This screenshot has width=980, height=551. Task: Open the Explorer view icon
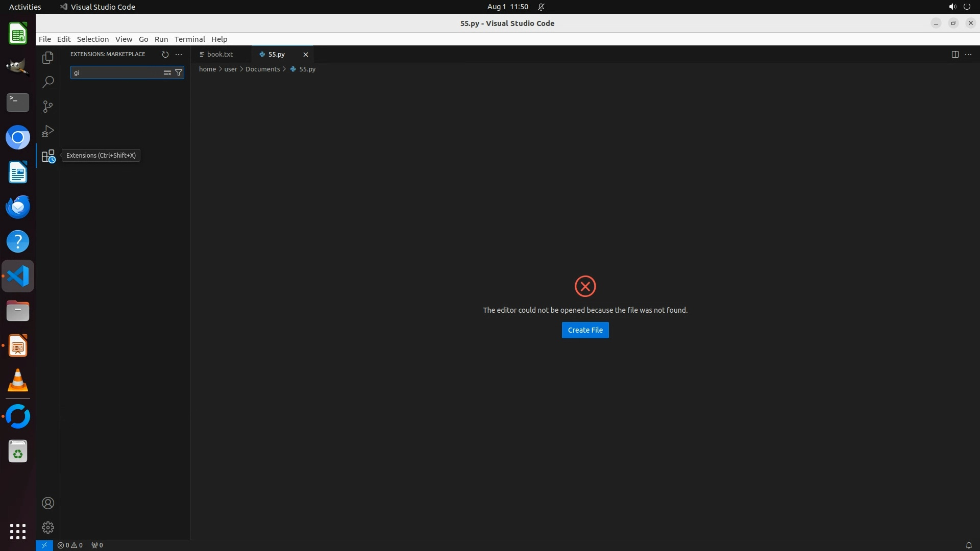pyautogui.click(x=48, y=58)
